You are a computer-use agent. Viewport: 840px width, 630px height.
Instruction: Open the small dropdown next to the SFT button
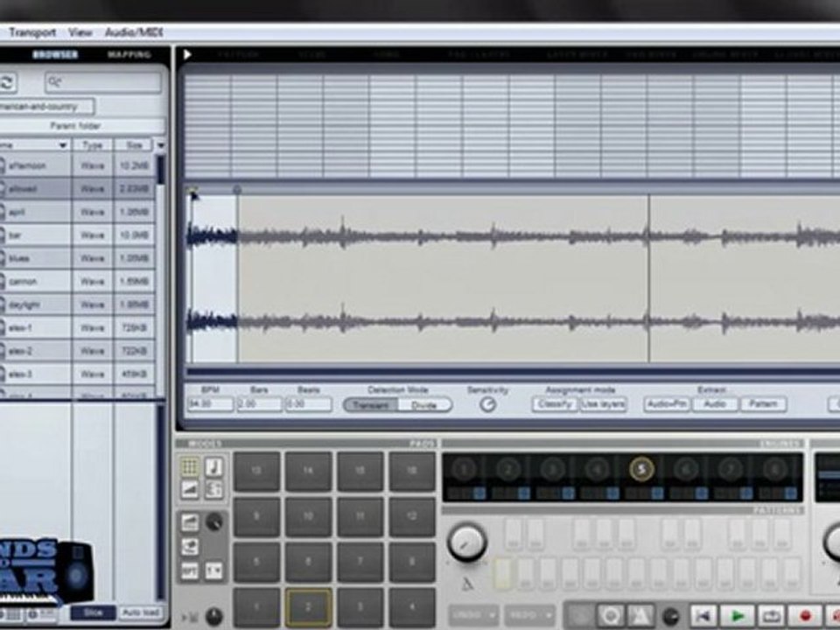tap(213, 571)
